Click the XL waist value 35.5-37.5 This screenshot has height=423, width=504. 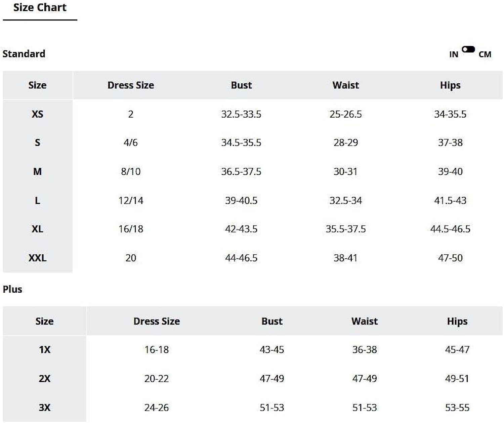[x=346, y=229]
